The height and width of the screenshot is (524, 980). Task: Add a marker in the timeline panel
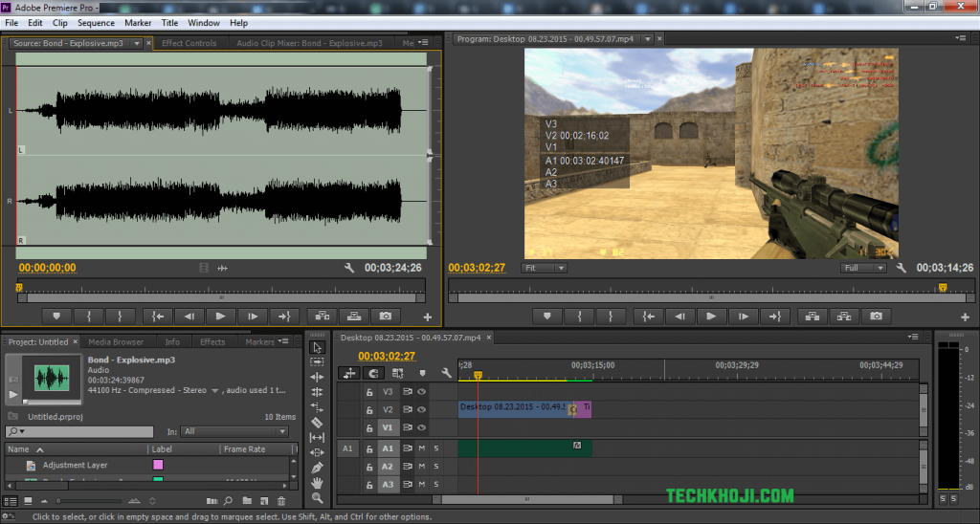pyautogui.click(x=422, y=373)
